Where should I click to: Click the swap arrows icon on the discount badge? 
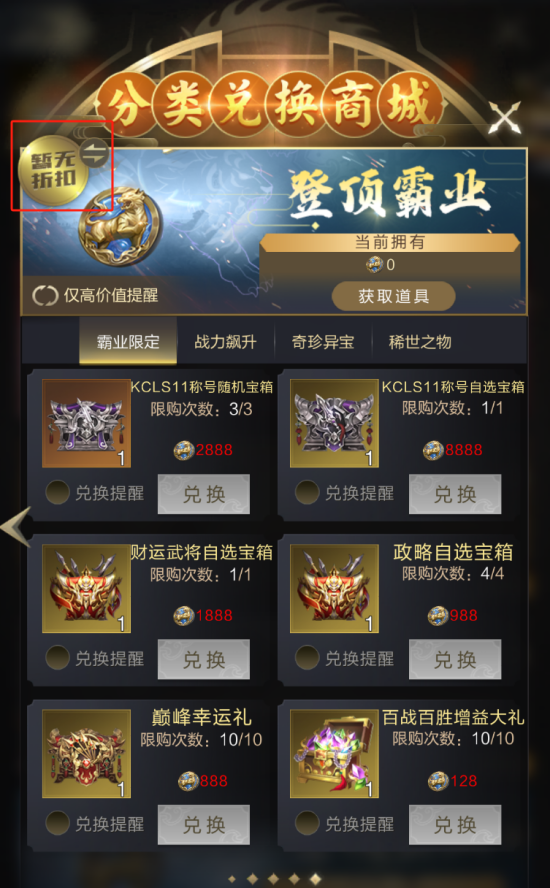[94, 152]
